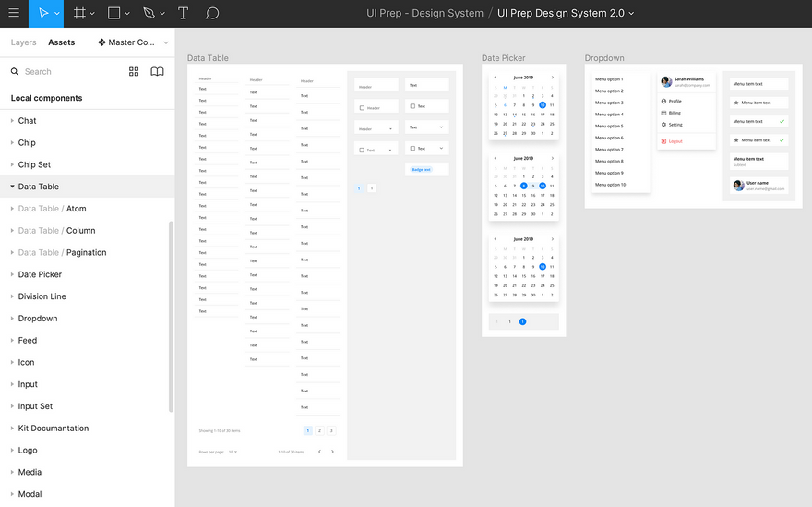Select the Text tool
The width and height of the screenshot is (812, 507).
click(x=183, y=13)
